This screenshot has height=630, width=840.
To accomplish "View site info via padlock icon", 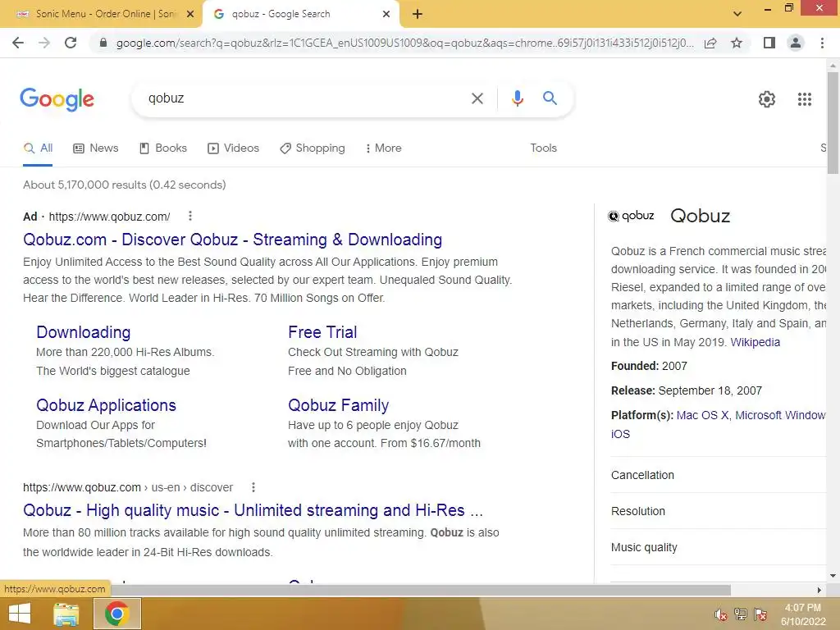I will 103,43.
